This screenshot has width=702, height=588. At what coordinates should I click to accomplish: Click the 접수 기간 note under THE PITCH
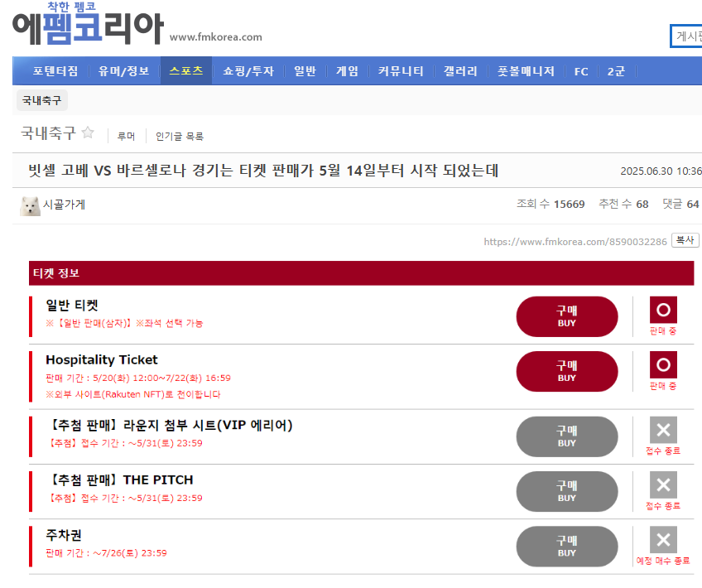125,499
